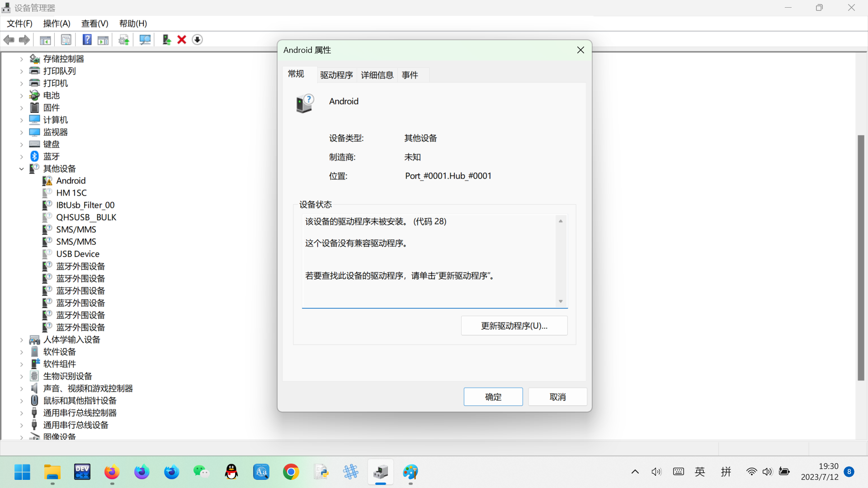The image size is (868, 488).
Task: Open WeChat from the taskbar
Action: pyautogui.click(x=201, y=472)
